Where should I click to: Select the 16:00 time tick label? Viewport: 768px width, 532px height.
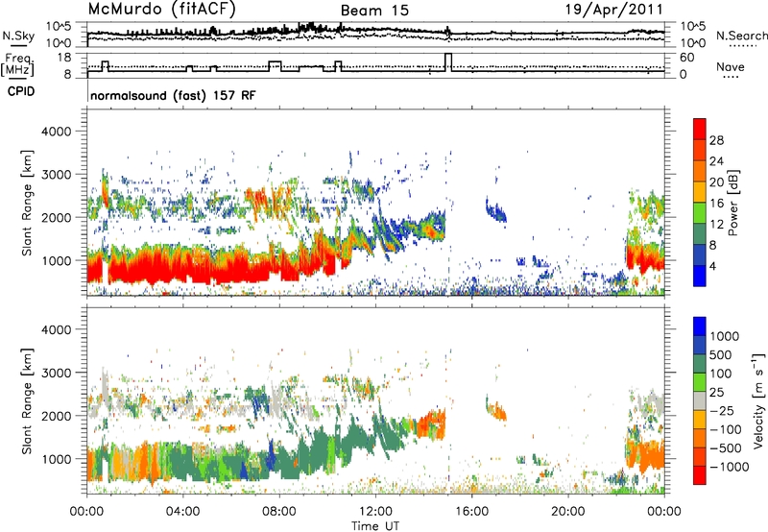pyautogui.click(x=471, y=512)
